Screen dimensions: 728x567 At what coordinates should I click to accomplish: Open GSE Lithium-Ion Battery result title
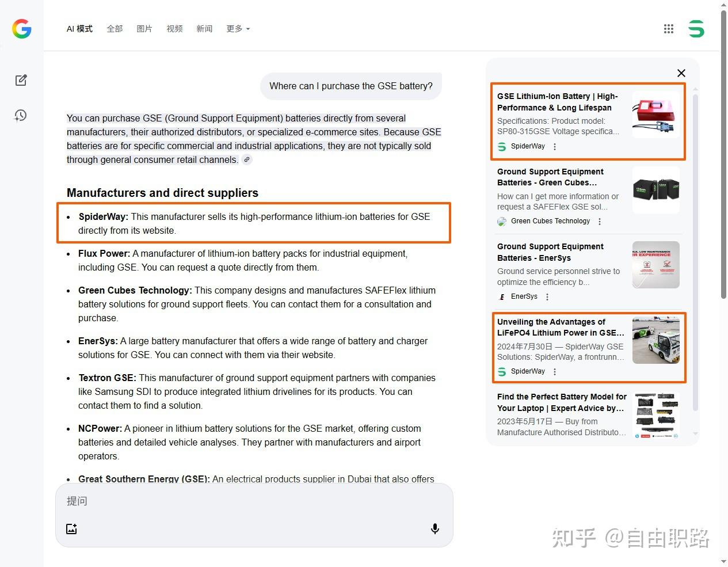tap(558, 102)
